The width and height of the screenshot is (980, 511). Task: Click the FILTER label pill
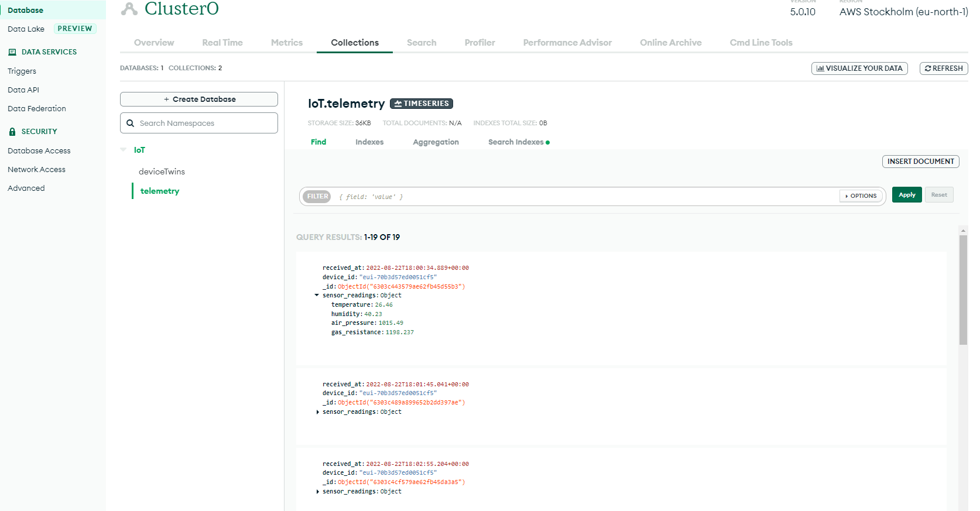click(x=317, y=197)
